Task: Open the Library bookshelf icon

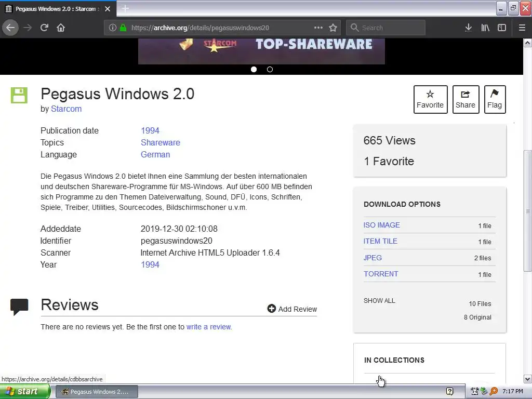Action: 485,28
